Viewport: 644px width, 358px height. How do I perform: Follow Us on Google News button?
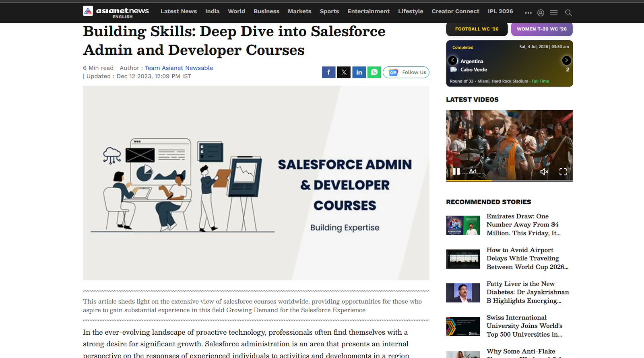(x=406, y=72)
